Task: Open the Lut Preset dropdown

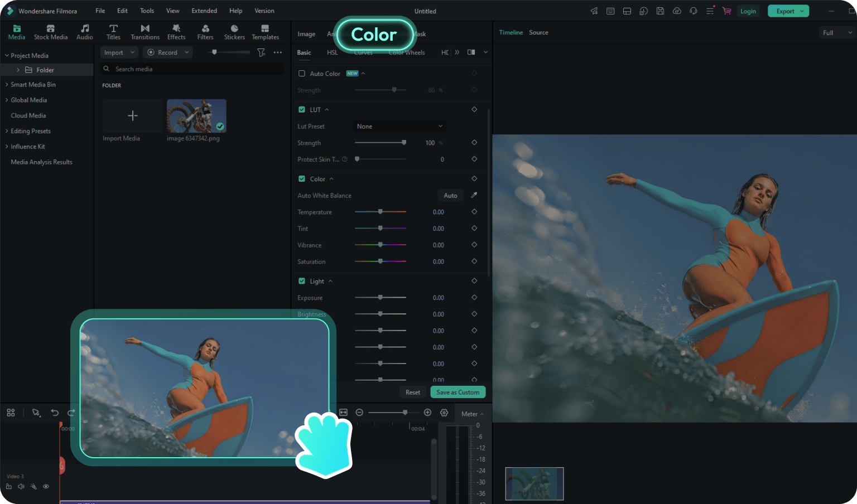Action: [x=399, y=127]
